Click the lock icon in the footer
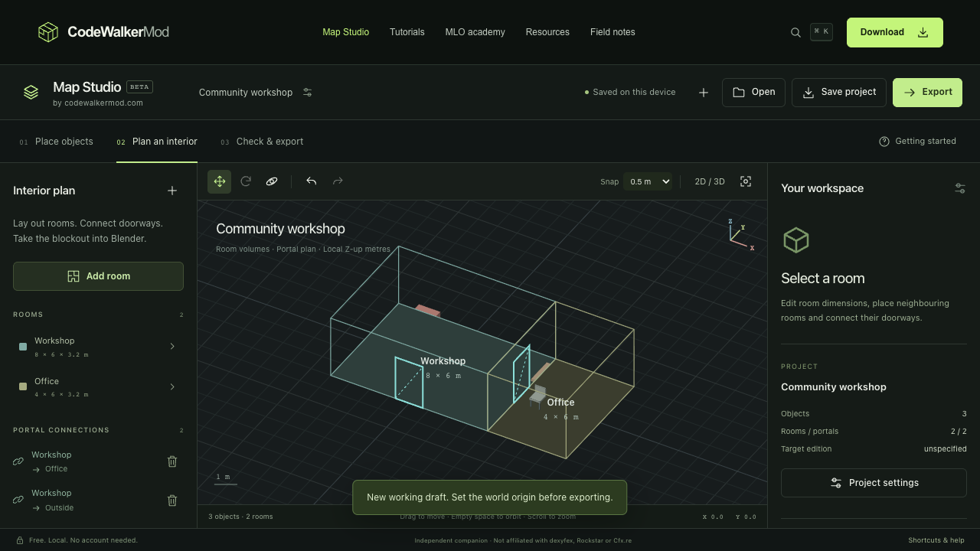This screenshot has height=551, width=980. tap(20, 540)
